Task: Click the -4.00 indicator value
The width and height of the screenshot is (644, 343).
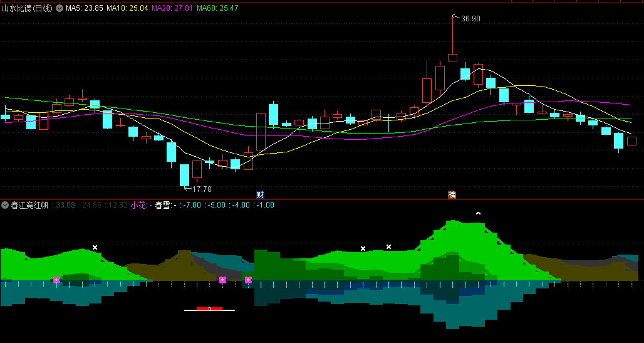Action: pyautogui.click(x=241, y=205)
